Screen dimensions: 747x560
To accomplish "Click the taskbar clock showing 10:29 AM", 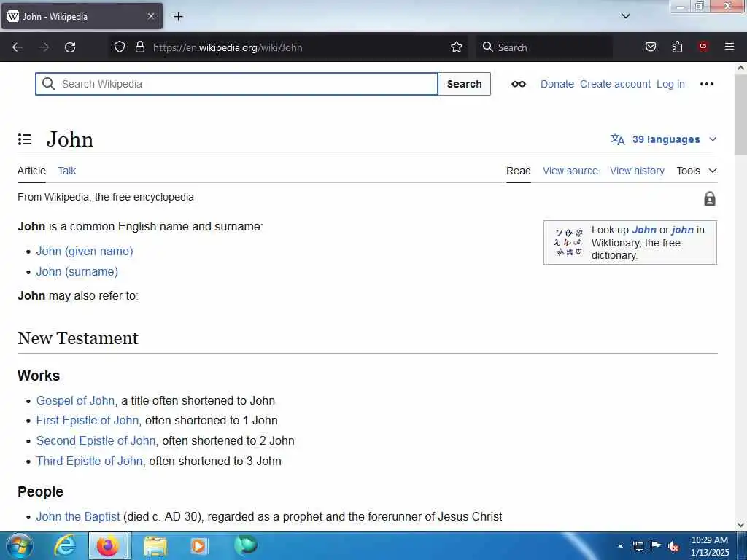I will pyautogui.click(x=710, y=546).
